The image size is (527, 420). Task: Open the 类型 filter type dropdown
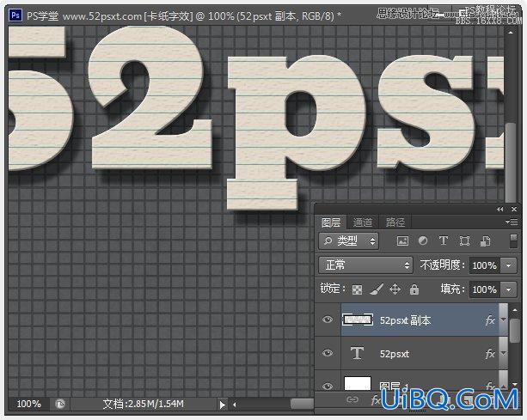[x=348, y=241]
